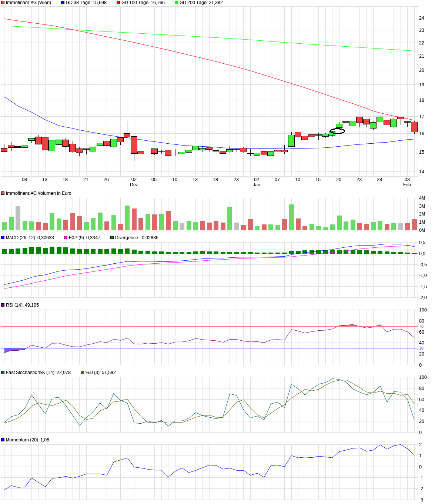Select the 02. Dez. date axis marker
The image size is (435, 504).
(134, 182)
